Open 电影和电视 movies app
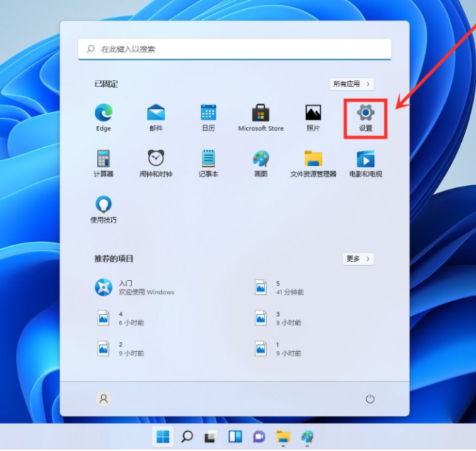This screenshot has height=451, width=476. (x=366, y=163)
